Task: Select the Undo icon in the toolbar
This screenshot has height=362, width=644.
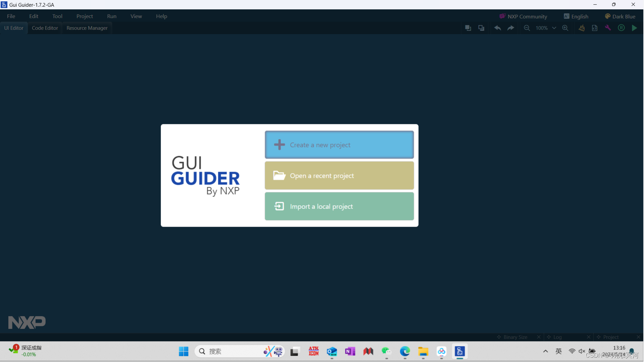Action: (497, 28)
